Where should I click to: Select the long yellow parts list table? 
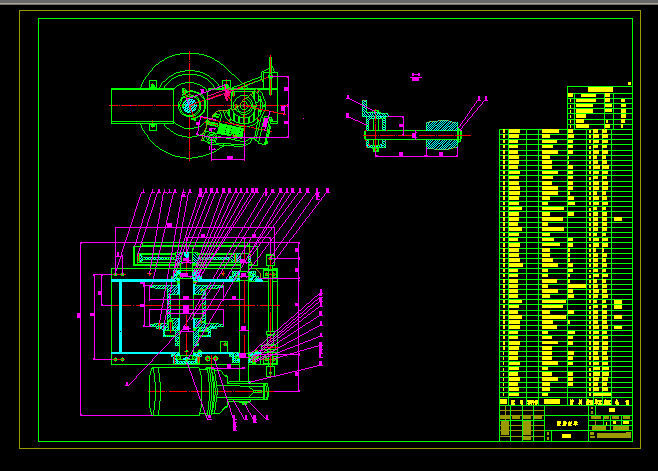click(566, 267)
